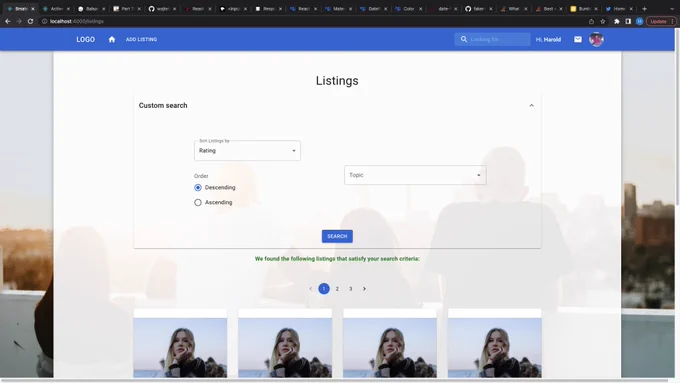Click the search magnifier icon in the navbar
Viewport: 680px width, 383px height.
coord(464,39)
